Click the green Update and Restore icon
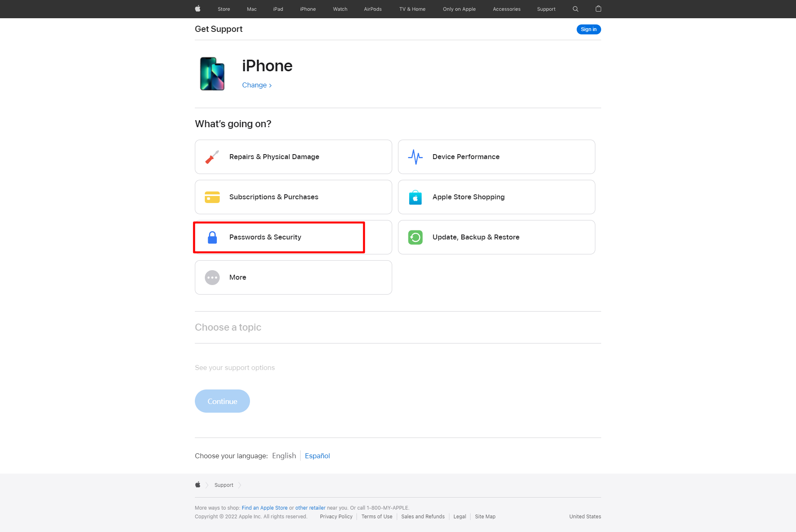The width and height of the screenshot is (796, 532). (x=415, y=237)
